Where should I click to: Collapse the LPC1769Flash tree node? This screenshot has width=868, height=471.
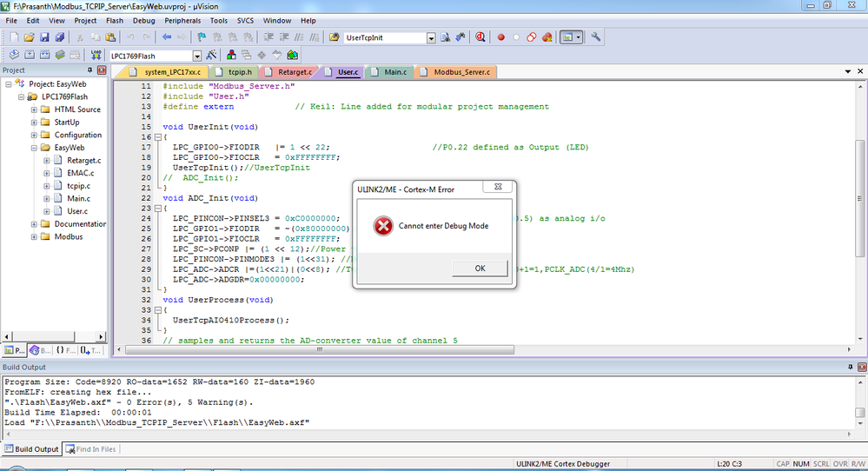pyautogui.click(x=21, y=96)
